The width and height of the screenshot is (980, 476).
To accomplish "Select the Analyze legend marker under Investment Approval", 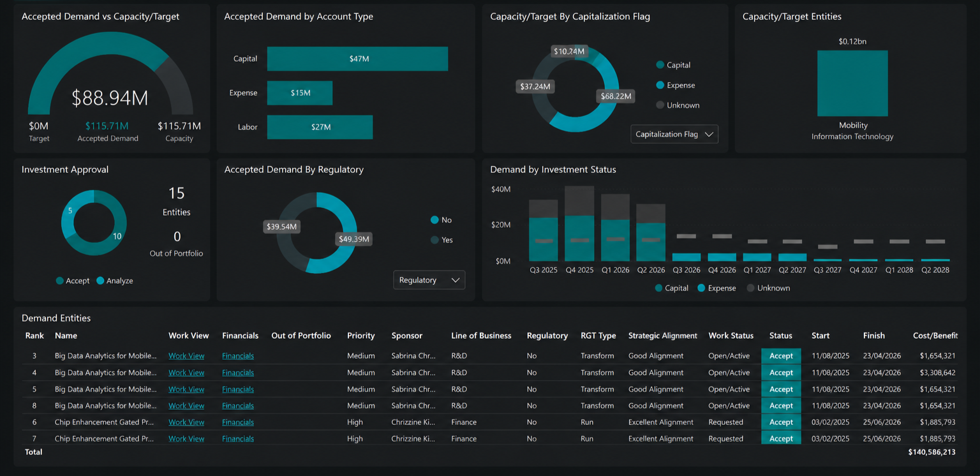I will pyautogui.click(x=100, y=281).
